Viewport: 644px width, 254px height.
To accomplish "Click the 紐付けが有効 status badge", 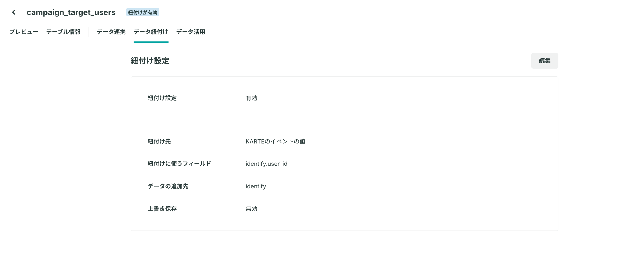I will click(x=143, y=12).
